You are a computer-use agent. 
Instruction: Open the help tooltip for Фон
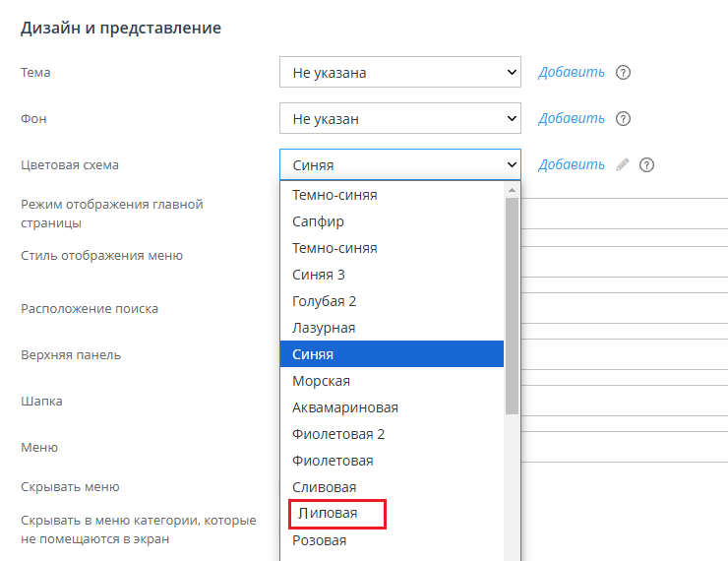pos(623,118)
